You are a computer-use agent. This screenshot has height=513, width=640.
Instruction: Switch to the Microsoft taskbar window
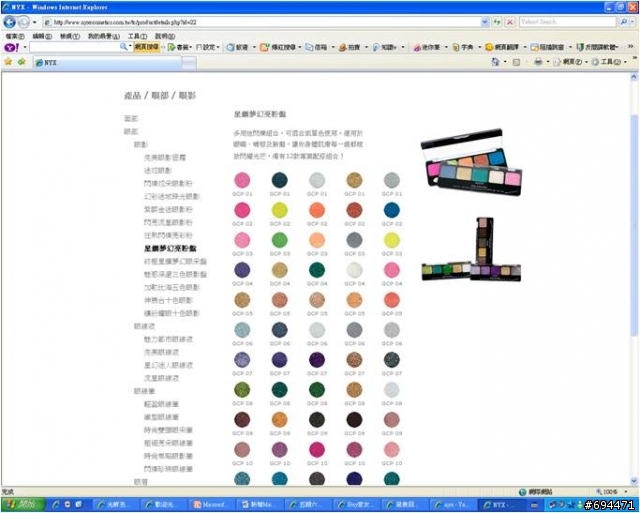pos(211,504)
